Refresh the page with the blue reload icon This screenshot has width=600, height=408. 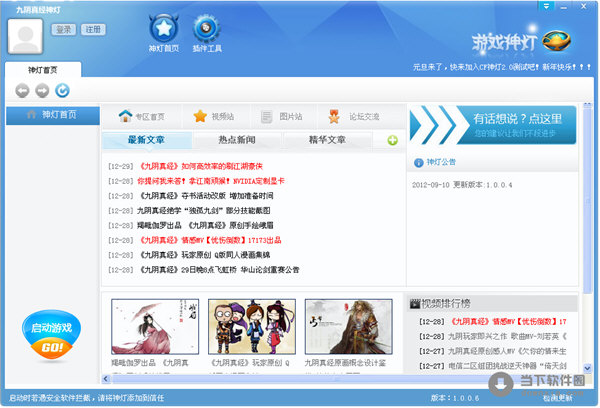62,90
